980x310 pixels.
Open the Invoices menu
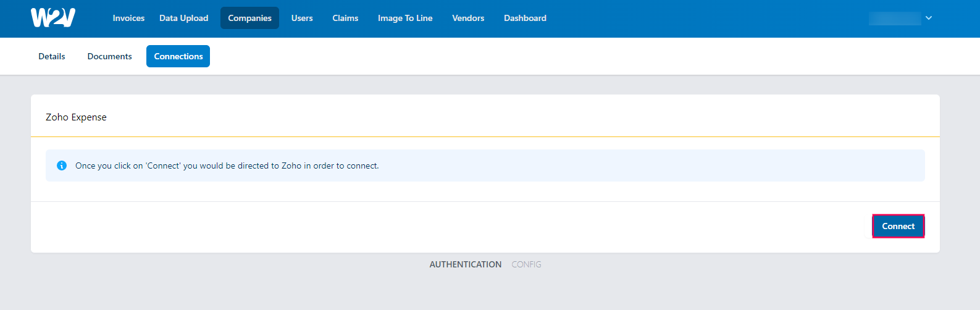pyautogui.click(x=128, y=19)
